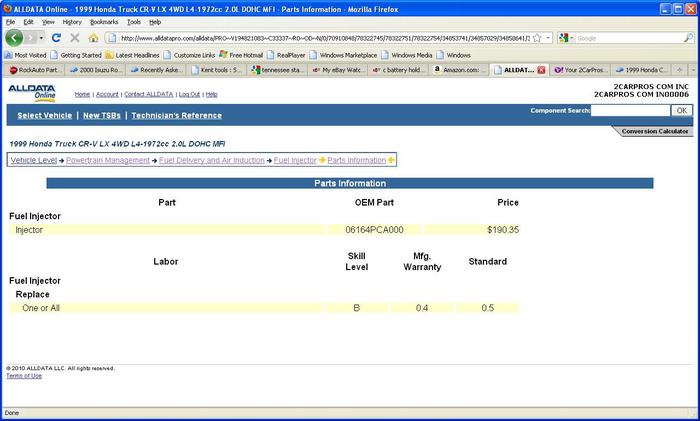This screenshot has width=700, height=421.
Task: Click the Component Search text field
Action: coord(630,110)
